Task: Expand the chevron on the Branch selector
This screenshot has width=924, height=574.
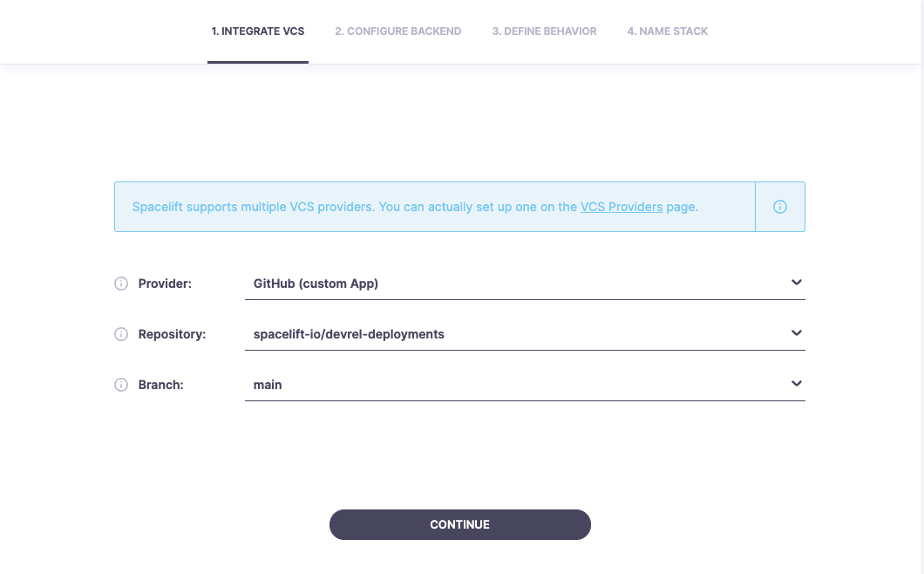Action: click(796, 383)
